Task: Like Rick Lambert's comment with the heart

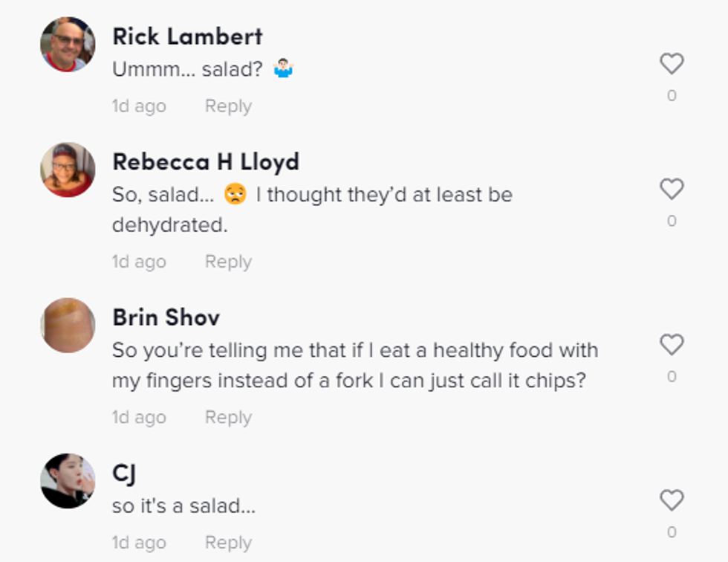Action: [672, 64]
